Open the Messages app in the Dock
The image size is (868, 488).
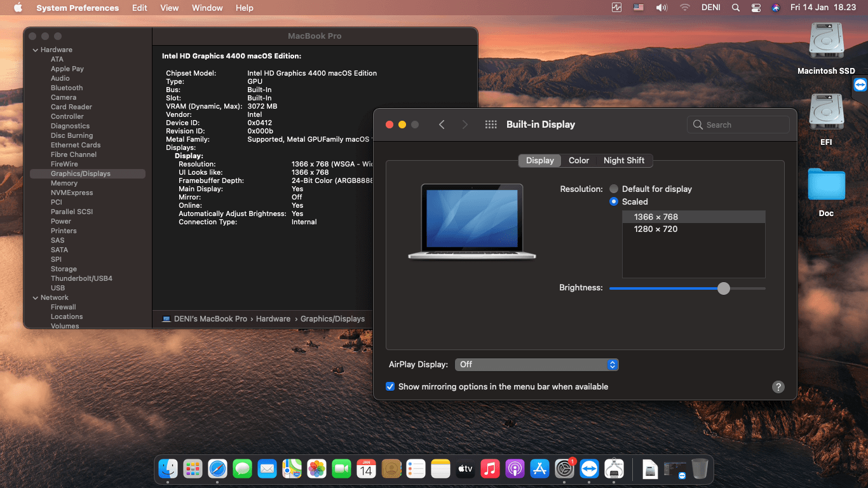point(242,469)
